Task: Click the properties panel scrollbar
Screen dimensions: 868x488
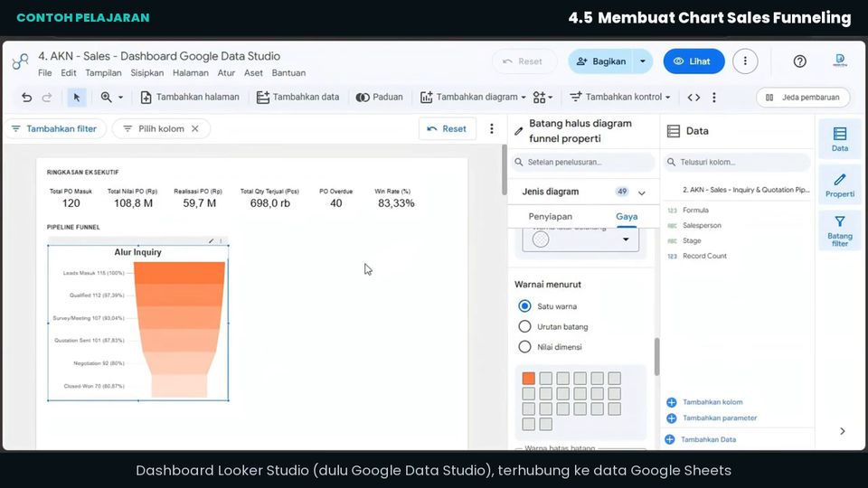Action: (657, 356)
